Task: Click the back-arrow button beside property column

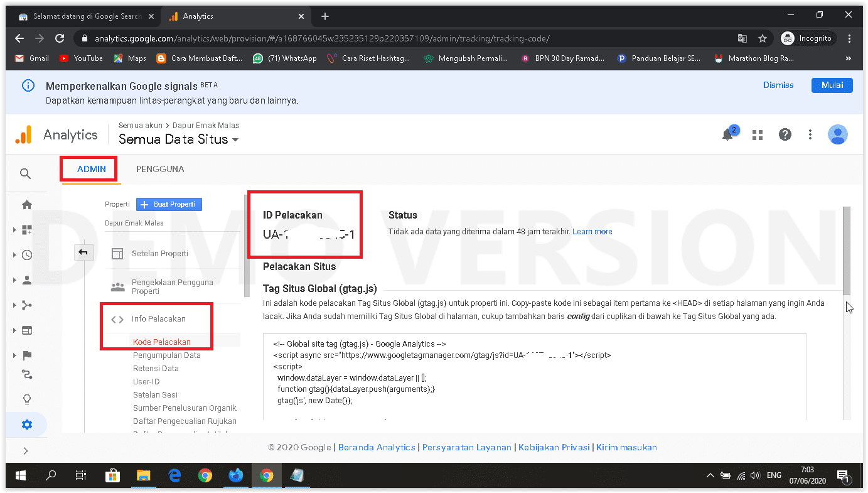Action: [x=83, y=252]
